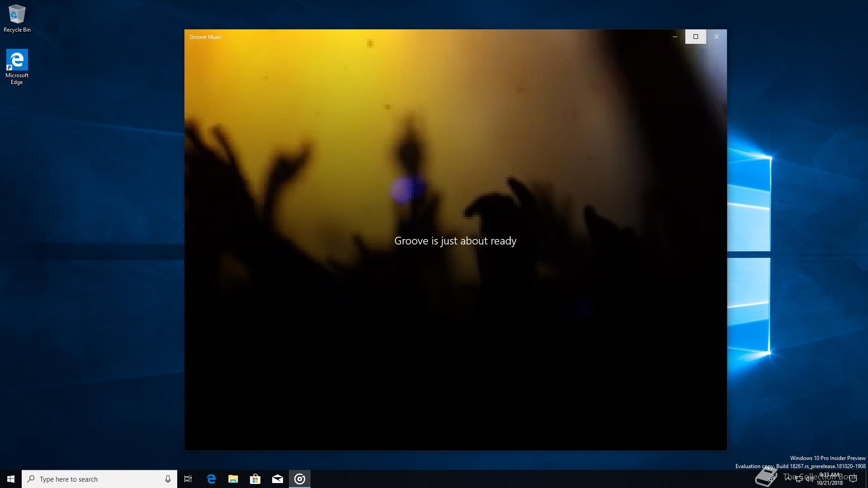
Task: Click the Groove Music taskbar icon
Action: 300,479
